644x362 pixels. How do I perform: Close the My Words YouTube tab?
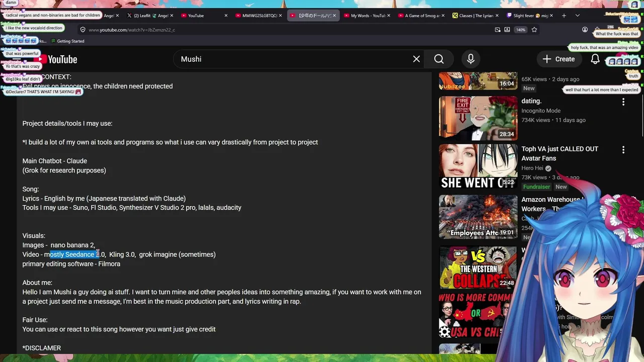click(388, 16)
